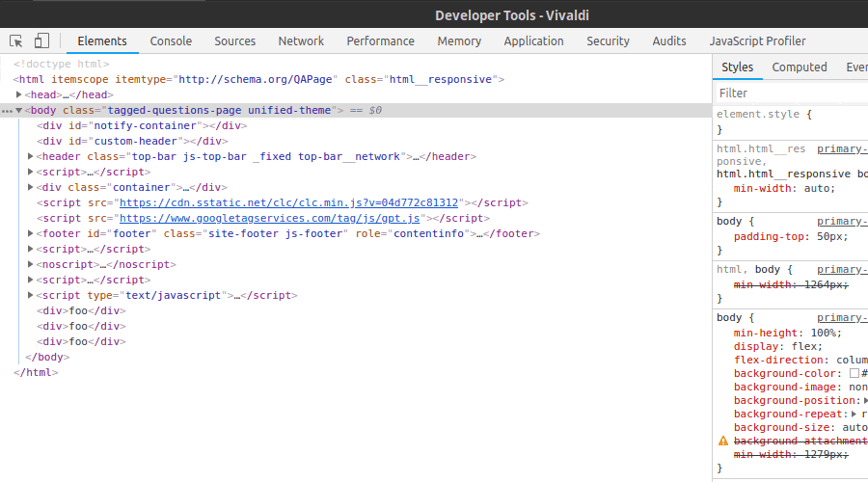The height and width of the screenshot is (482, 868).
Task: Click the min-width auto value
Action: pos(817,189)
